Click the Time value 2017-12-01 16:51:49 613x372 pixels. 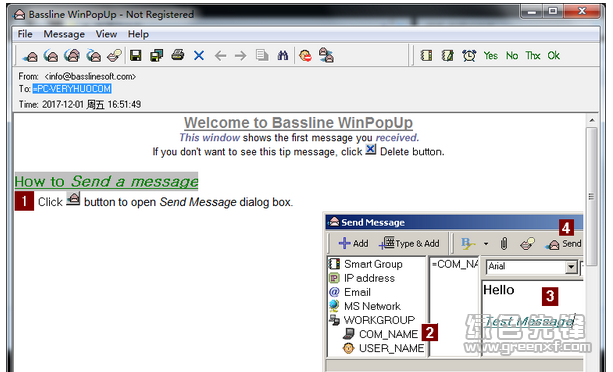click(91, 104)
